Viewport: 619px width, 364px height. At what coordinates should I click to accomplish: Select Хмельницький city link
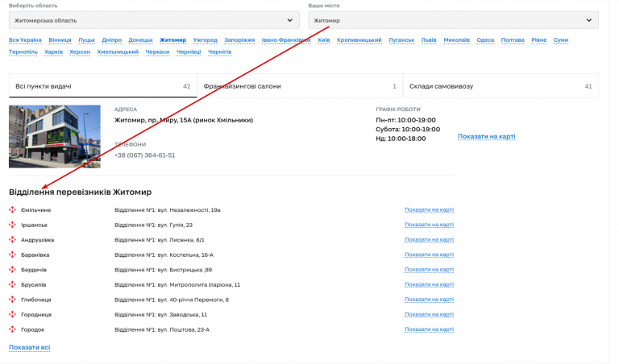coord(118,52)
